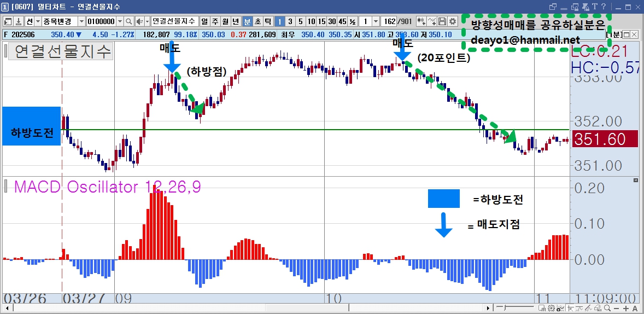Save the chart with floppy icon
Viewport: 644px width, 314px height.
click(x=442, y=21)
